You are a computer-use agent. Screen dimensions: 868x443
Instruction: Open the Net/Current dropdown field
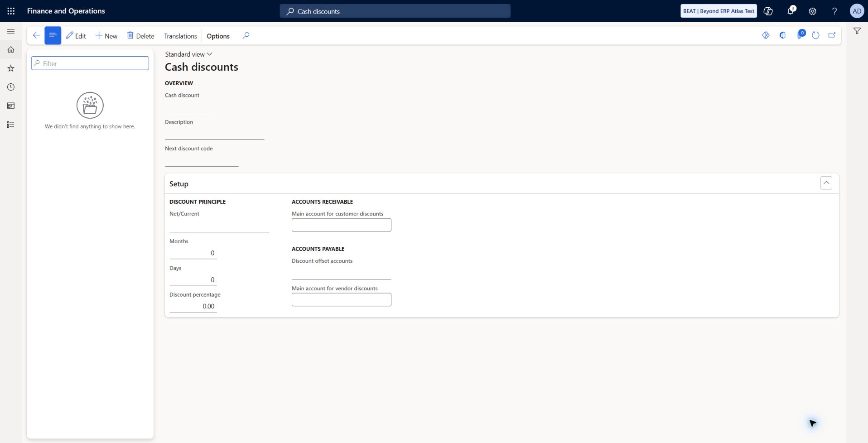[x=219, y=226]
